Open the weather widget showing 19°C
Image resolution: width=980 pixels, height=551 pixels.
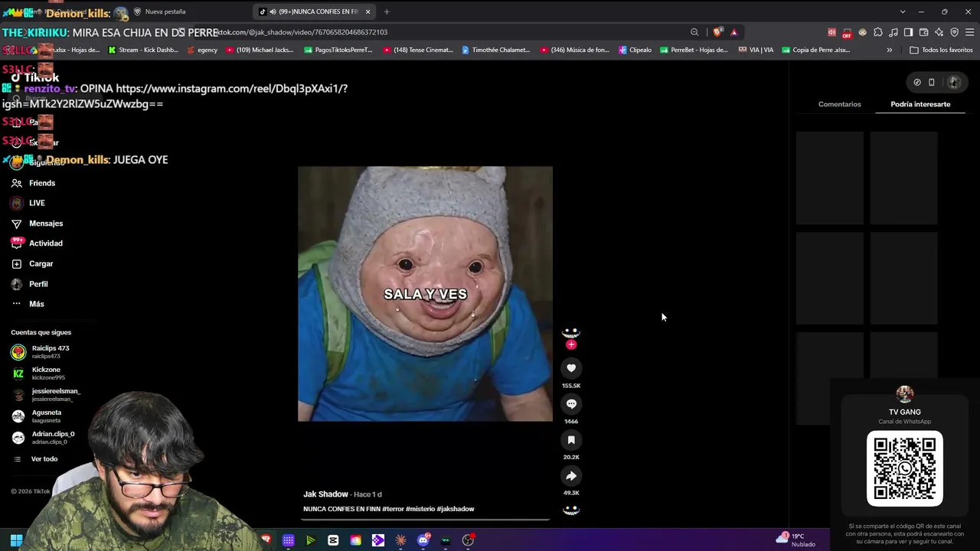[796, 540]
